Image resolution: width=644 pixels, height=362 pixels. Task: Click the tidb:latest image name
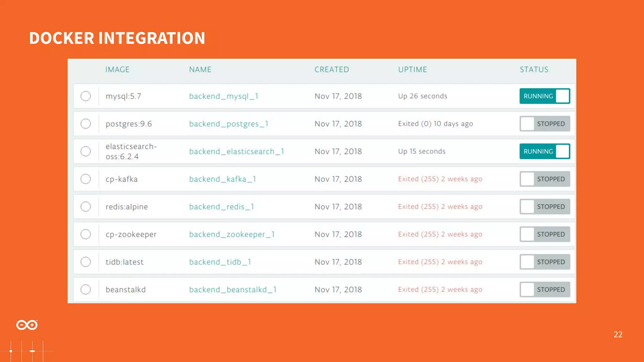[125, 262]
